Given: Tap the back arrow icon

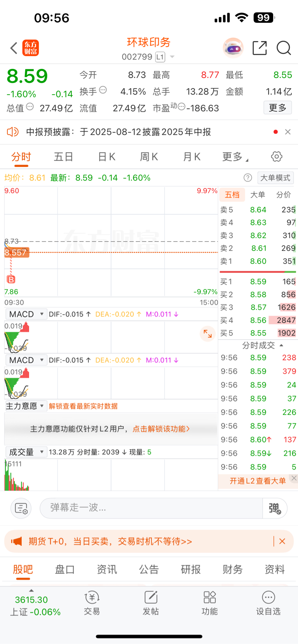Looking at the screenshot, I should pos(14,48).
